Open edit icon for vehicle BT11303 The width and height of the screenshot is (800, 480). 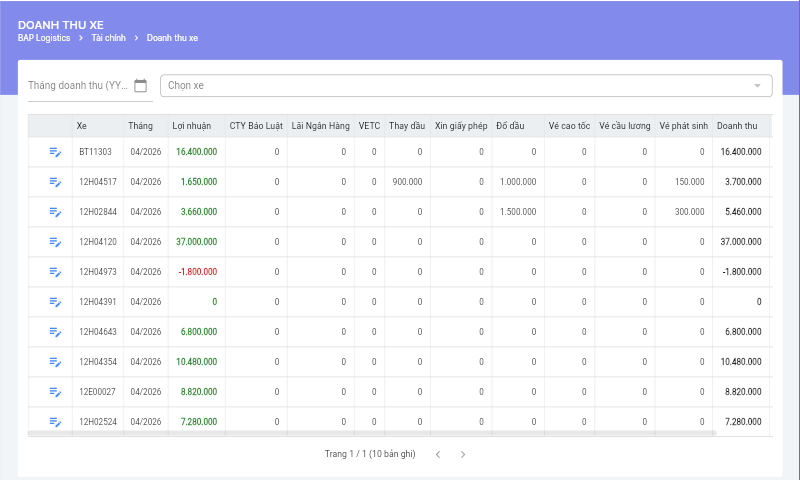55,152
